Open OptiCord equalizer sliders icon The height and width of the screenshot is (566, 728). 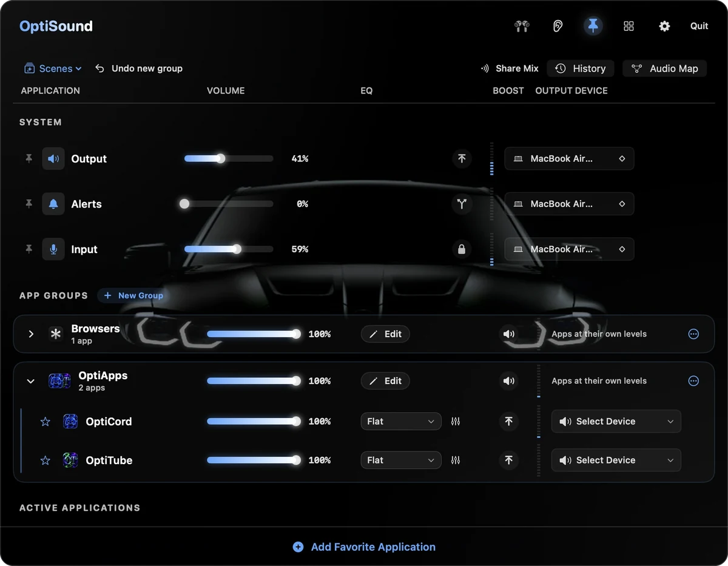point(456,422)
